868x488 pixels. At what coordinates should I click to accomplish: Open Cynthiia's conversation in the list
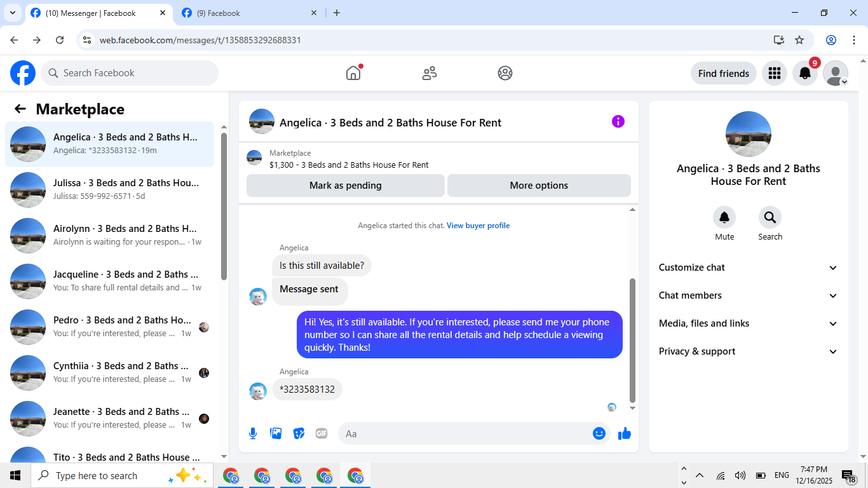(x=110, y=372)
